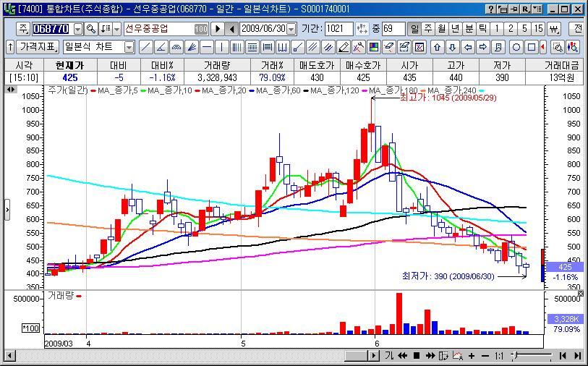This screenshot has height=366, width=588.
Task: Click the chart settings wrench tool icon
Action: tap(359, 47)
